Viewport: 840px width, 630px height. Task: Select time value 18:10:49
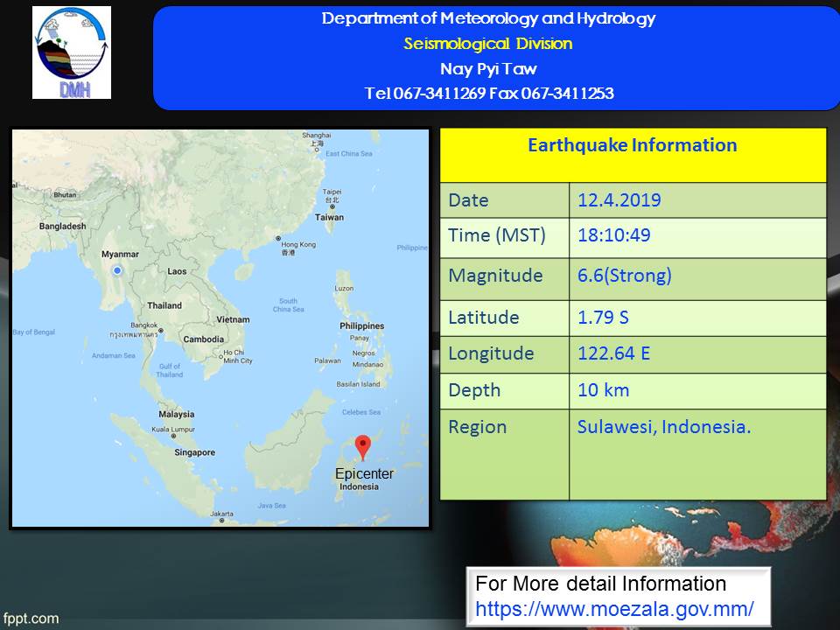(x=614, y=235)
